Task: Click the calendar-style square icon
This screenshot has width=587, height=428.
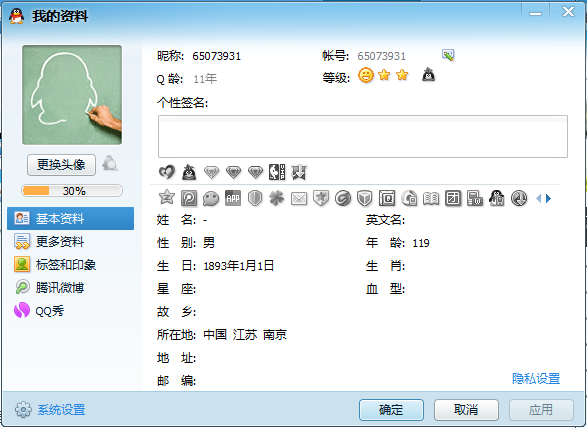Action: click(x=453, y=198)
